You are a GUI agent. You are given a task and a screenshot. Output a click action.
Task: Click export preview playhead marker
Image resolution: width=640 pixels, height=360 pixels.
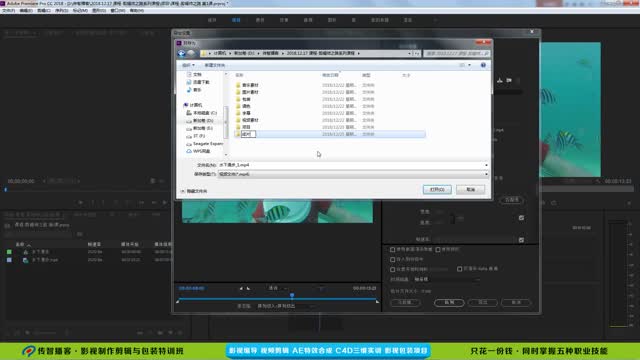[292, 296]
